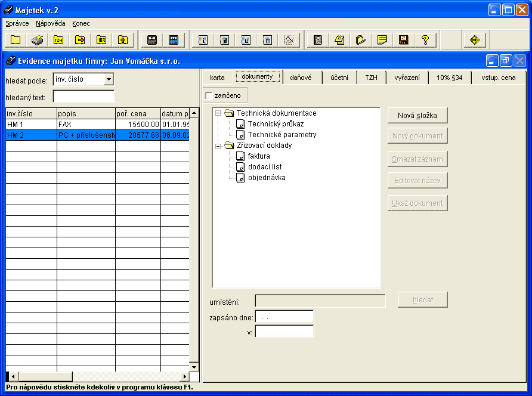Select the HM 1 inventory row
532x396 pixels.
(x=97, y=125)
